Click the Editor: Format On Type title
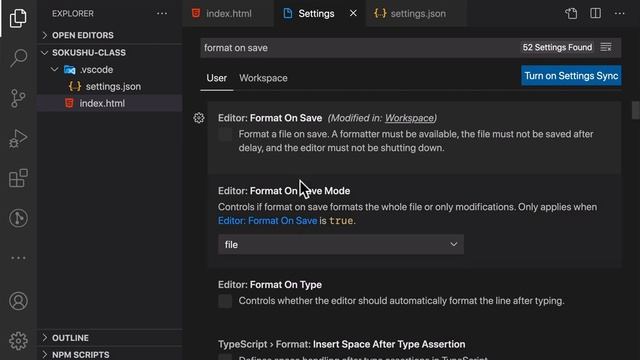640x360 pixels. (x=270, y=285)
